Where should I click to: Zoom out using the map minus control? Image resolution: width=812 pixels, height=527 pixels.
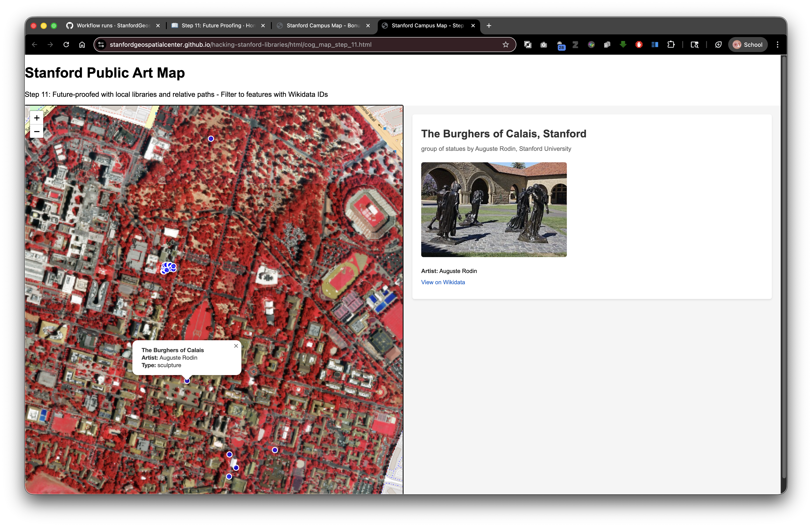(36, 131)
